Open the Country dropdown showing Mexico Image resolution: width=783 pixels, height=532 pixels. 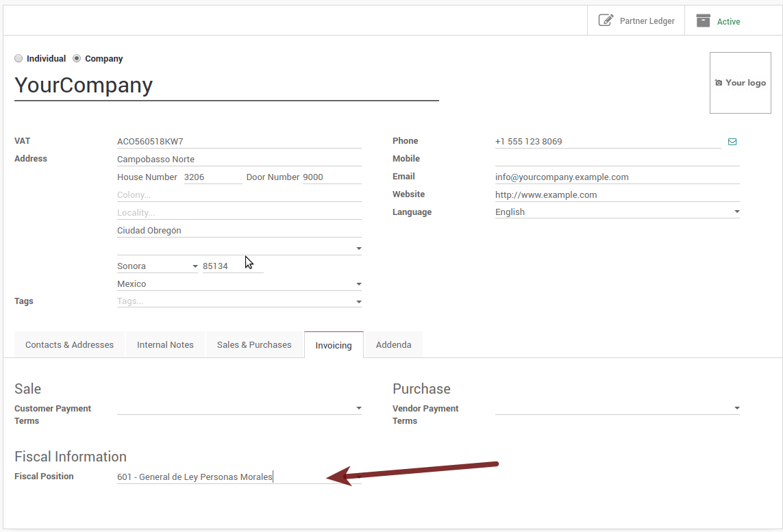click(x=358, y=284)
